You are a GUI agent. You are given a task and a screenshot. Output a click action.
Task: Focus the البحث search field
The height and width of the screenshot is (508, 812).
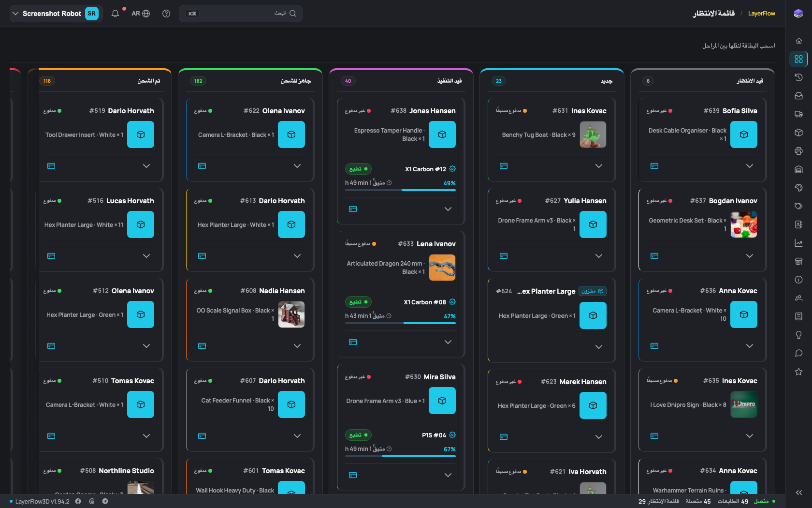(241, 14)
